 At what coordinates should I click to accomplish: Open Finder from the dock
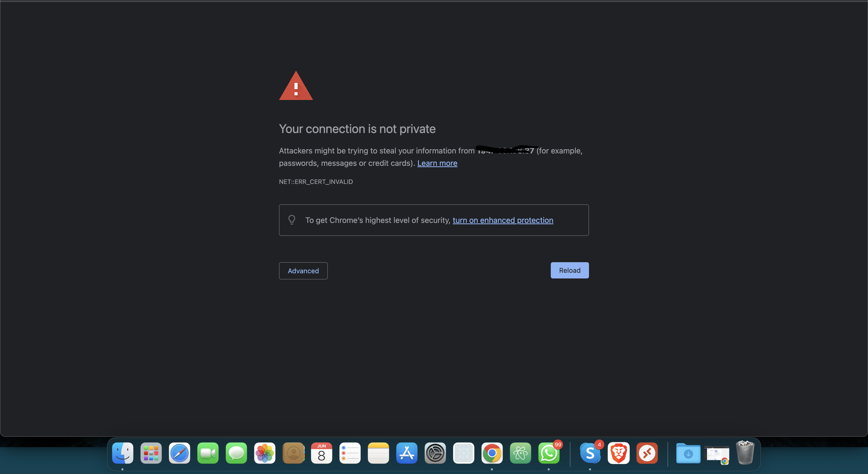[123, 453]
